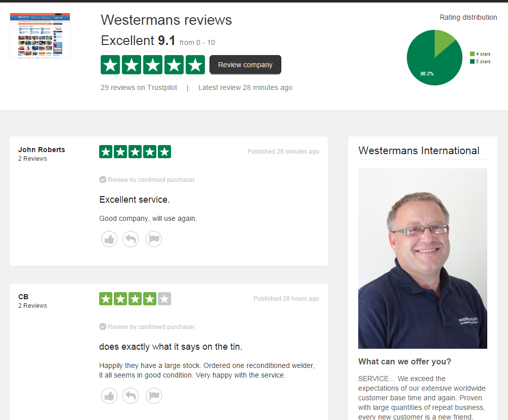Open CB's reviewer profile
Viewport: 508px width, 420px height.
click(x=23, y=297)
